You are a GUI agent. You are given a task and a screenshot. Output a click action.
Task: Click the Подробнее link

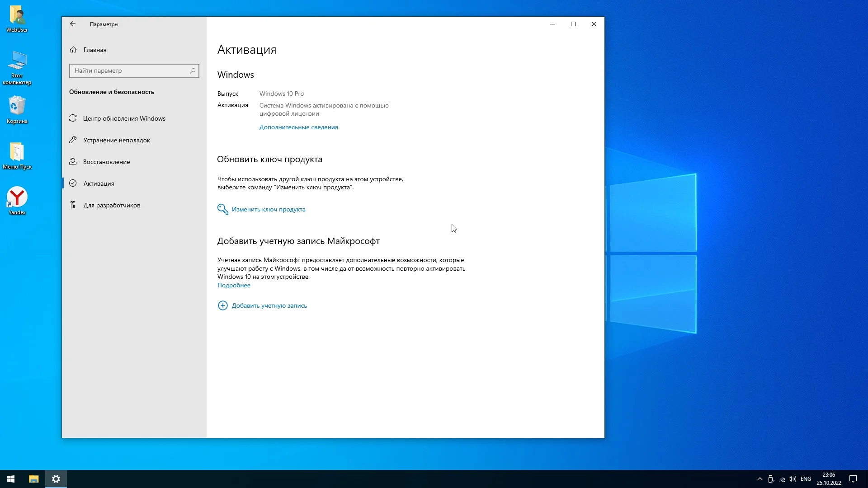234,285
